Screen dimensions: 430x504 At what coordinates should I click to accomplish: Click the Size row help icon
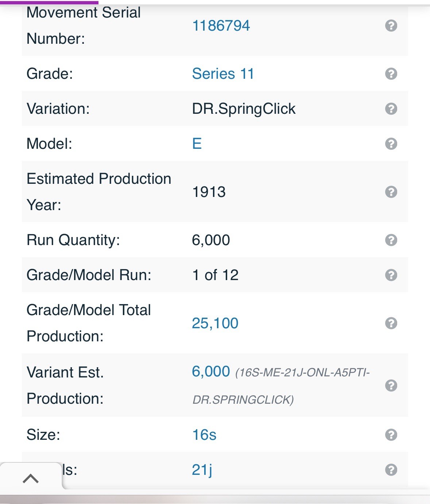391,435
